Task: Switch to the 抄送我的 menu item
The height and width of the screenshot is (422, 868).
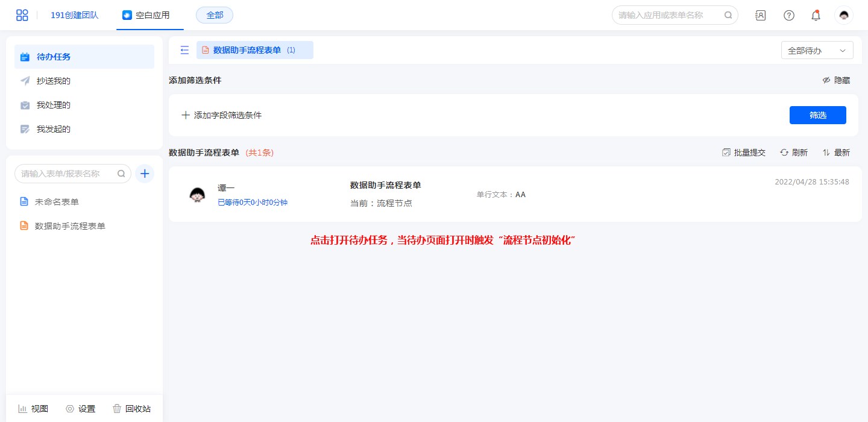Action: pos(54,81)
